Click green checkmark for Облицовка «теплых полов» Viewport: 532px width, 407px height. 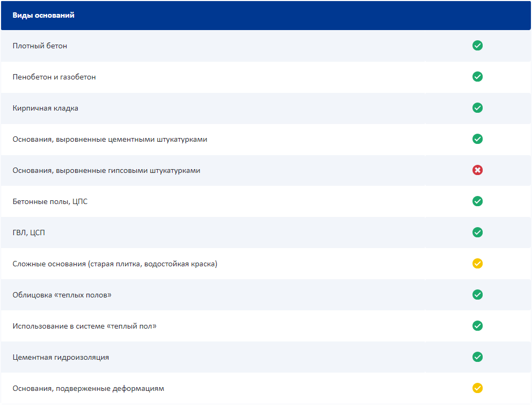pos(477,295)
